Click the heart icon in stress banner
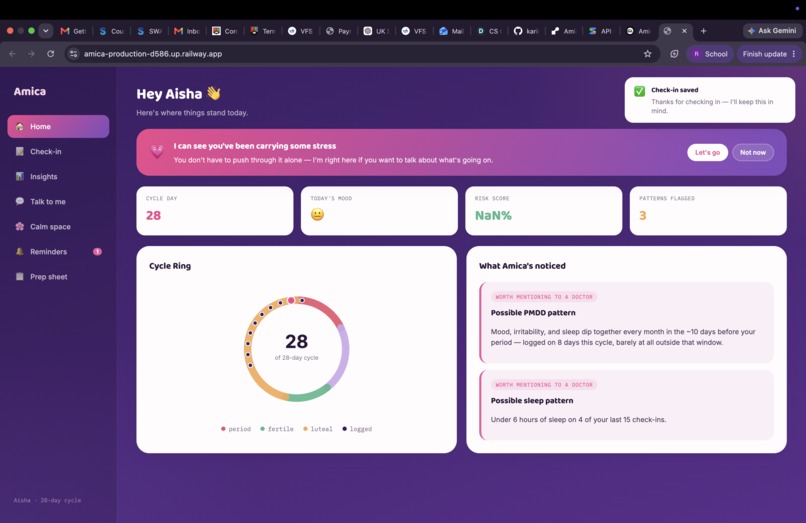 pos(157,151)
